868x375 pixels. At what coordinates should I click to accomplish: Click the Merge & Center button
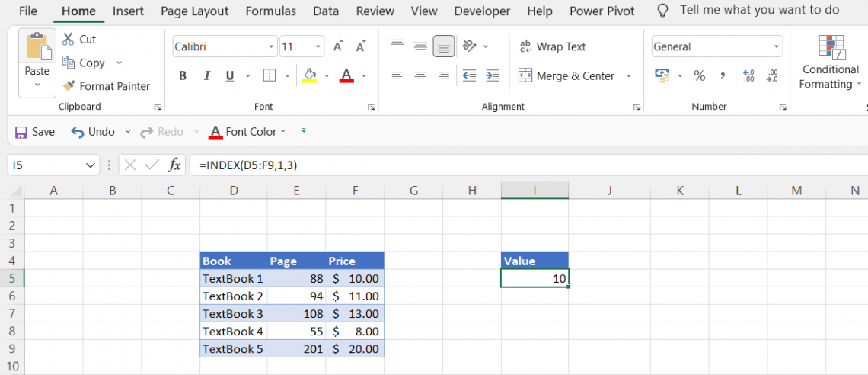[x=567, y=75]
